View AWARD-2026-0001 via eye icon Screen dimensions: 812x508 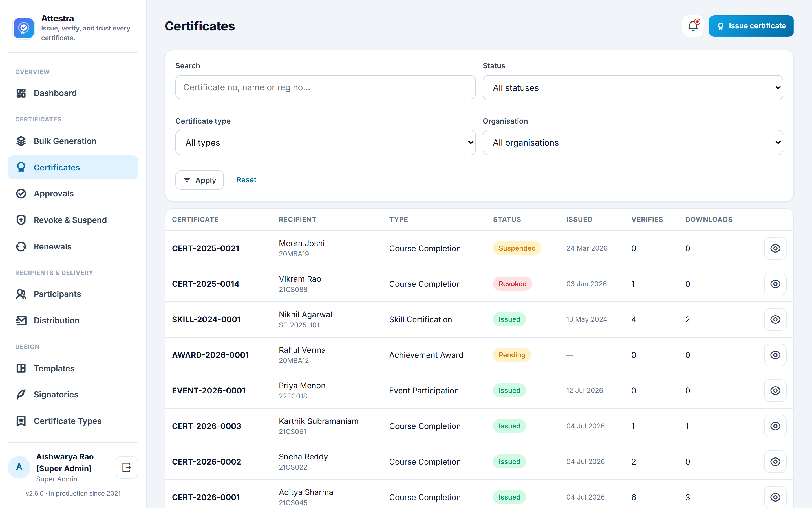coord(775,355)
